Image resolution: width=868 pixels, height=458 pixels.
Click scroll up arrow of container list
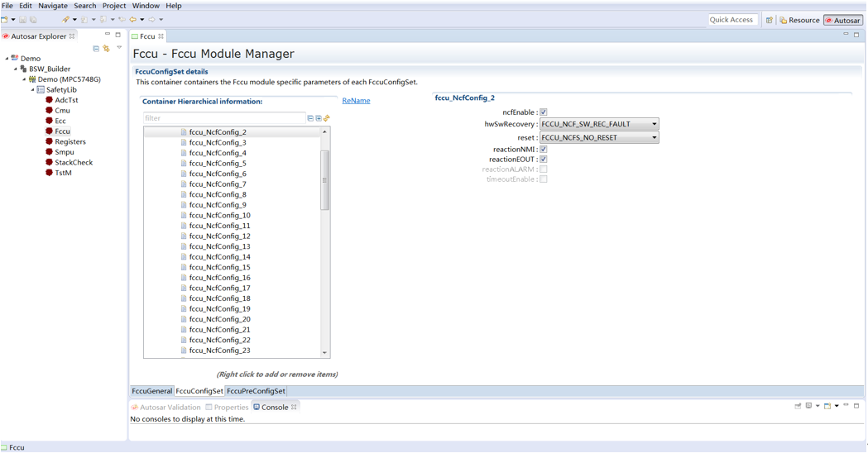point(324,131)
